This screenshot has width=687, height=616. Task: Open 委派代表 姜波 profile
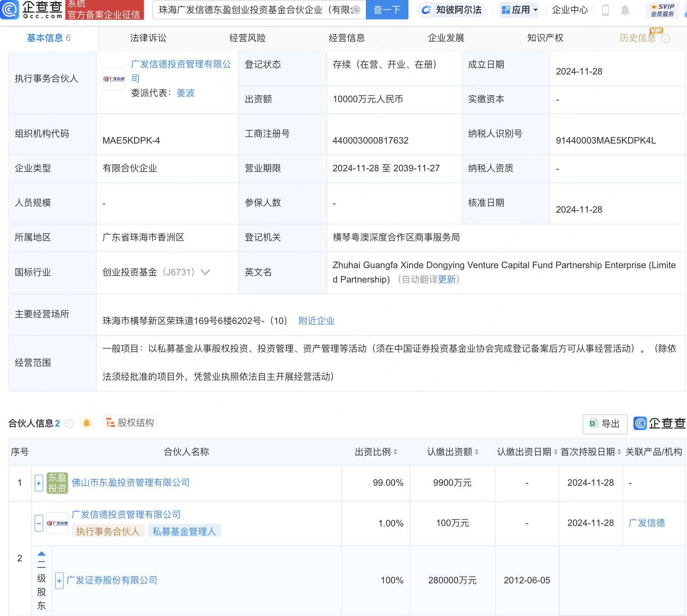186,93
